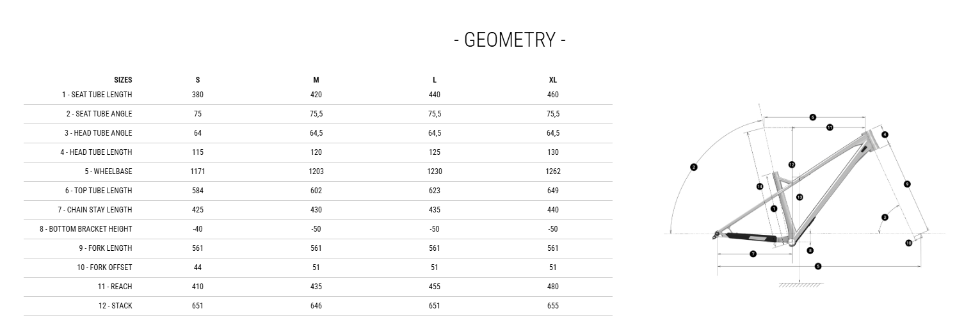980x334 pixels.
Task: Click marker 3 head tube angle bubble
Action: tap(885, 217)
